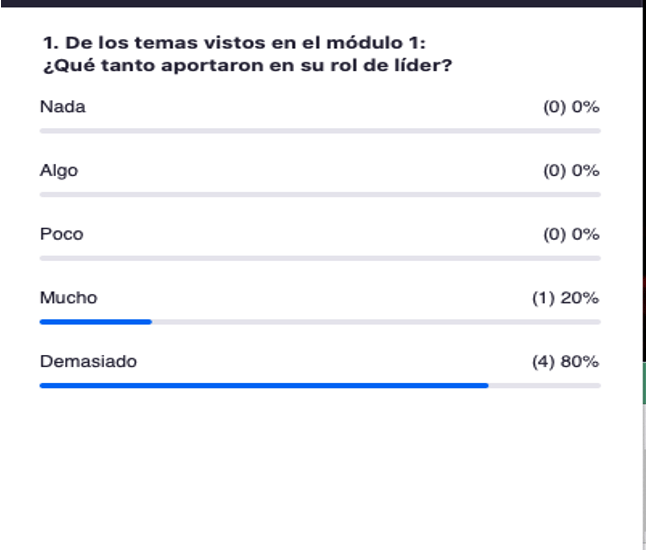Viewport: 646px width, 550px height.
Task: Click the blue filled part of Demasiado bar
Action: coord(263,385)
